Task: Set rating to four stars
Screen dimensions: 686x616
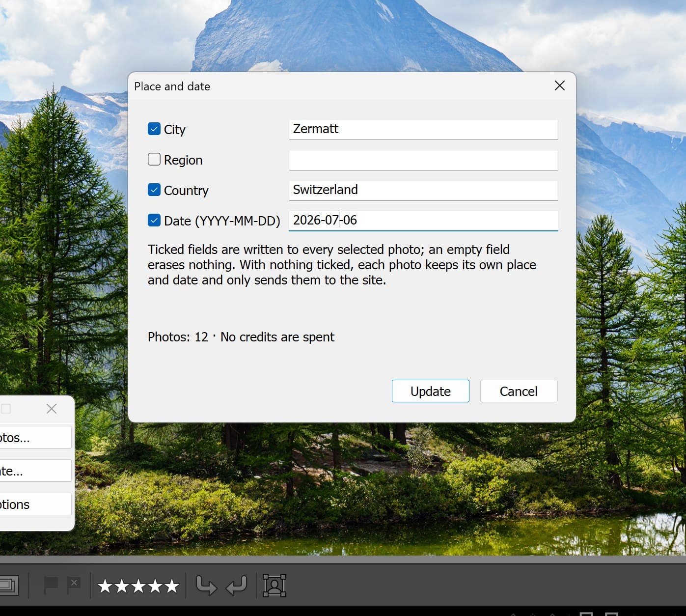Action: (x=155, y=586)
